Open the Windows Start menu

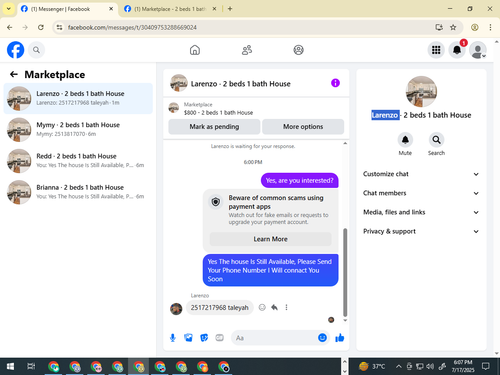pos(10,367)
